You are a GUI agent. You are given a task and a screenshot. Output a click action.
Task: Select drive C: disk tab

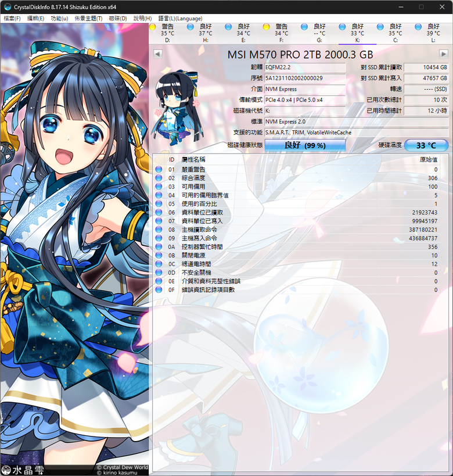coord(395,33)
